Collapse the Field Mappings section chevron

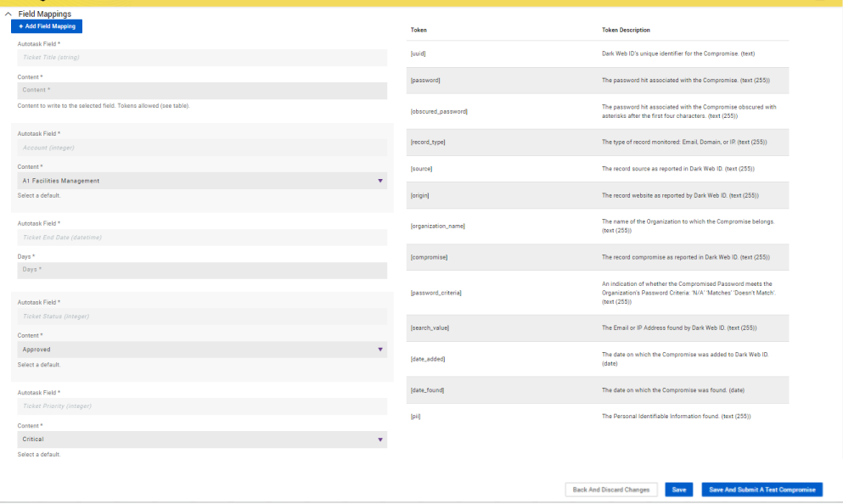[x=8, y=14]
